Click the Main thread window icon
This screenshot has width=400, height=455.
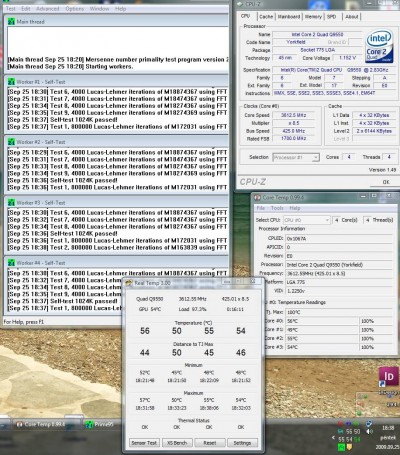coord(11,22)
